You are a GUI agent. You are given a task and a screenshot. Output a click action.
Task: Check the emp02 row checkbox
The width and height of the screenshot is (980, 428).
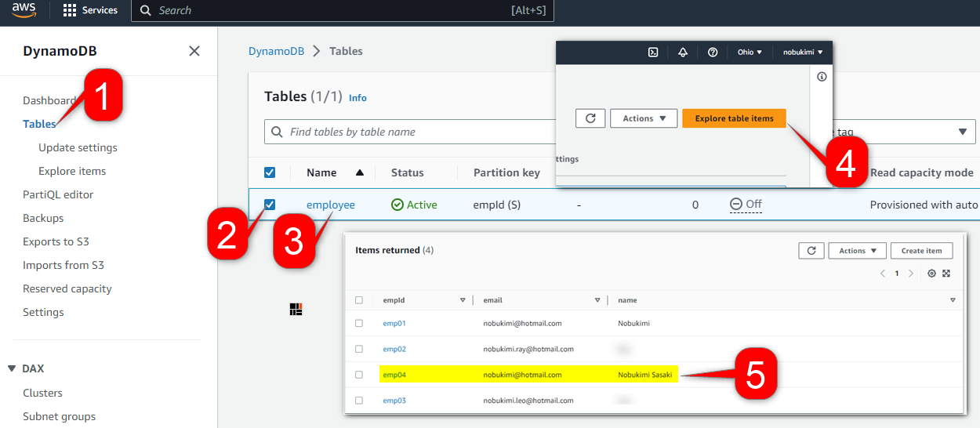359,349
